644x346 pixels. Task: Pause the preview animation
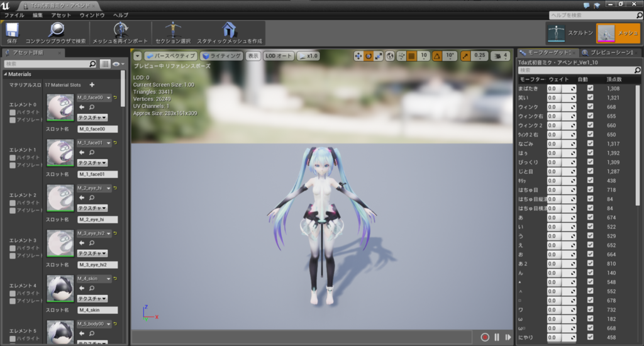click(x=497, y=337)
